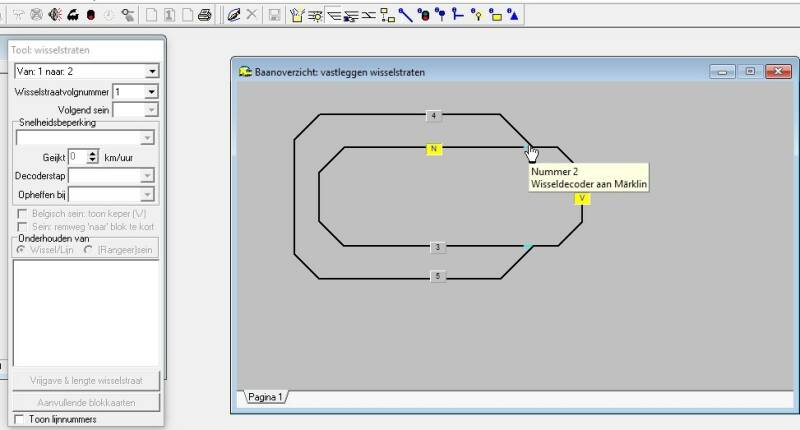Screen dimensions: 800x430
Task: Click the yellow bulb-pin toolbar icon
Action: pos(477,15)
